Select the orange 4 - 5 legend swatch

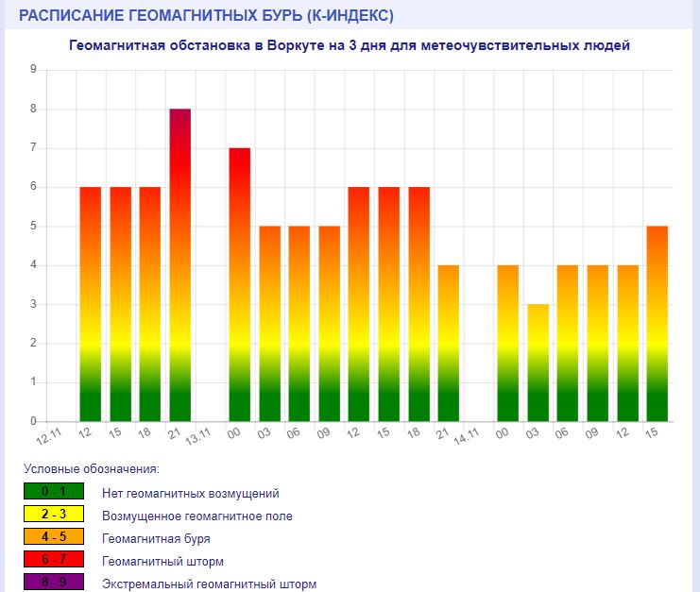click(x=54, y=537)
